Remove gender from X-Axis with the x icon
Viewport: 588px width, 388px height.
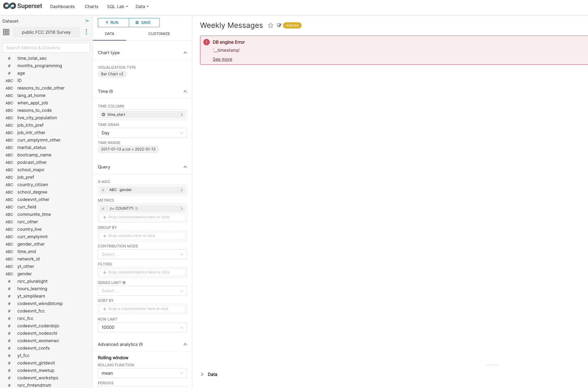tap(103, 190)
